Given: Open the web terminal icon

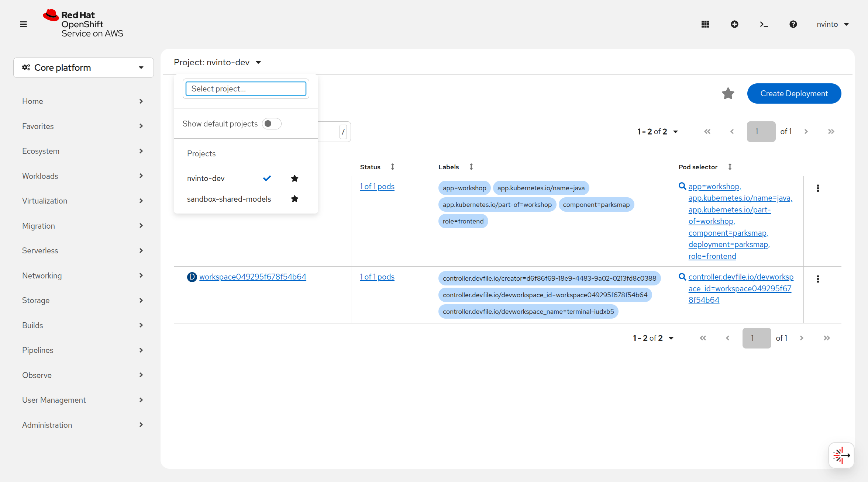Looking at the screenshot, I should pos(764,24).
